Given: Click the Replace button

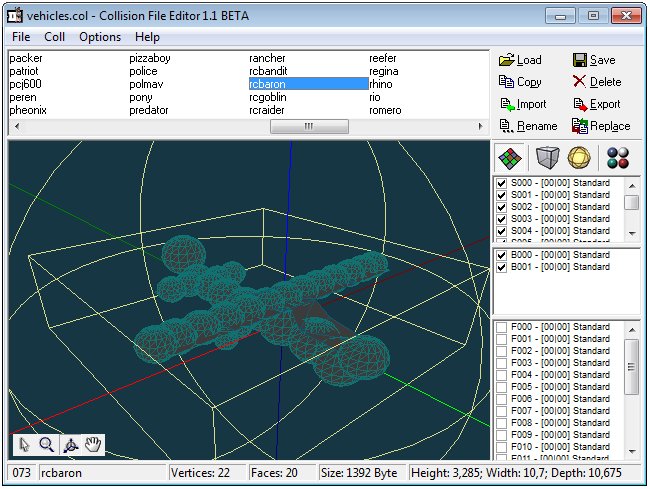Looking at the screenshot, I should click(x=601, y=126).
